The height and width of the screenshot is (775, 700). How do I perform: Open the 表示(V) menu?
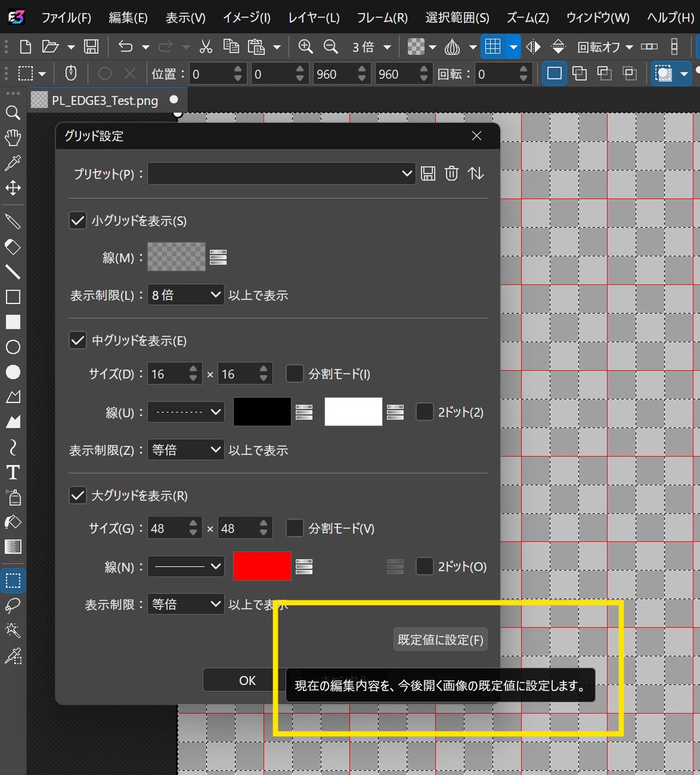tap(185, 17)
